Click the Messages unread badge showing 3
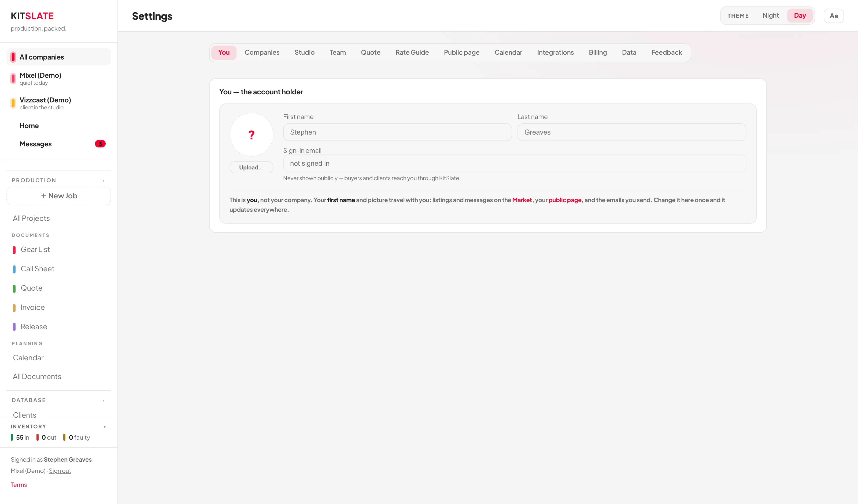Screen dimensions: 858x504 [100, 144]
